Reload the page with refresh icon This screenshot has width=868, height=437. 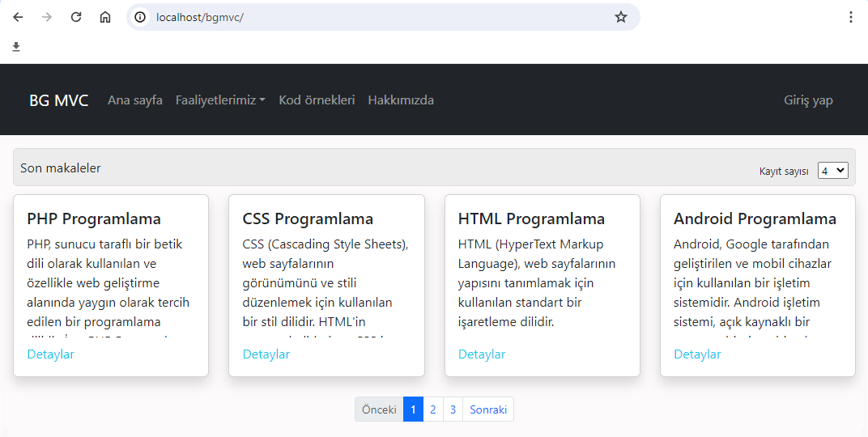pyautogui.click(x=76, y=17)
